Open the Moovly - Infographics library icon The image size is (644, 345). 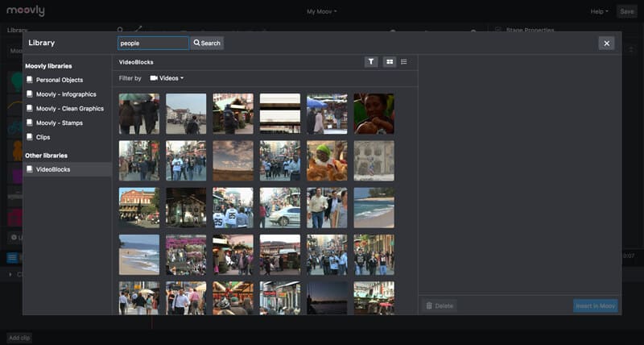(x=30, y=94)
